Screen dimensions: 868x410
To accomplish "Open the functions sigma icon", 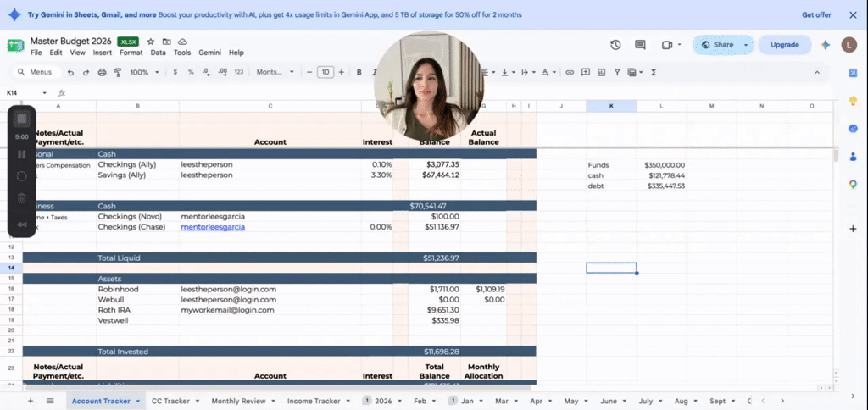I will (654, 73).
